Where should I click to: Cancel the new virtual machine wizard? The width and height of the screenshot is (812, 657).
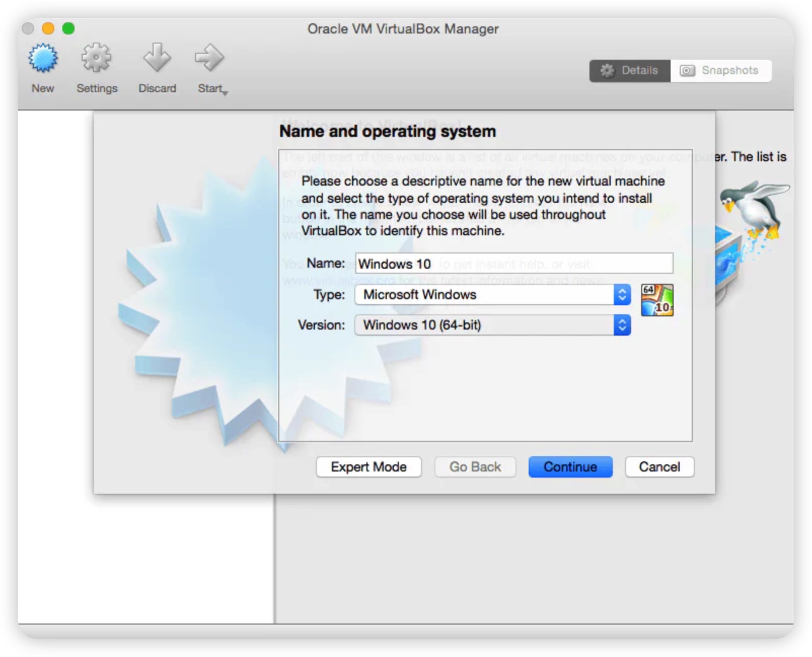[x=659, y=467]
